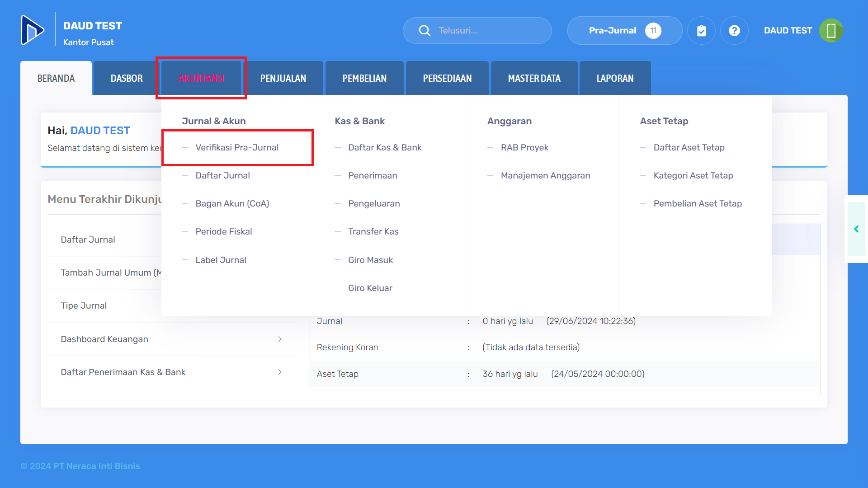Viewport: 868px width, 488px height.
Task: Open the LAPORAN menu tab
Action: [615, 78]
